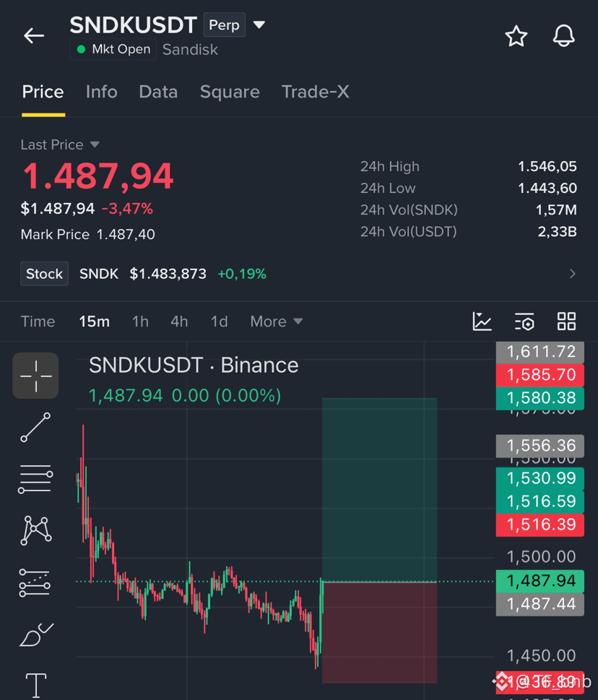The image size is (598, 700).
Task: Select the 4h chart interval
Action: coord(179,321)
